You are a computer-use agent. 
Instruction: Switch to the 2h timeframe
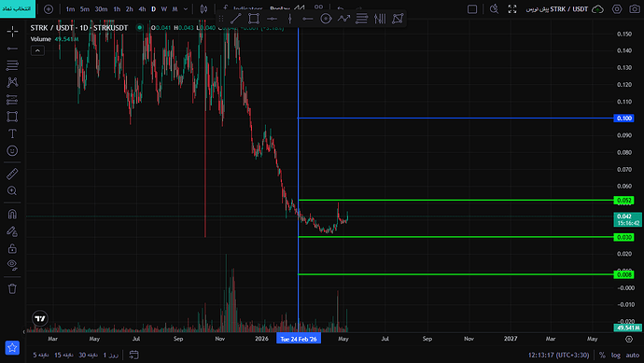click(x=130, y=9)
